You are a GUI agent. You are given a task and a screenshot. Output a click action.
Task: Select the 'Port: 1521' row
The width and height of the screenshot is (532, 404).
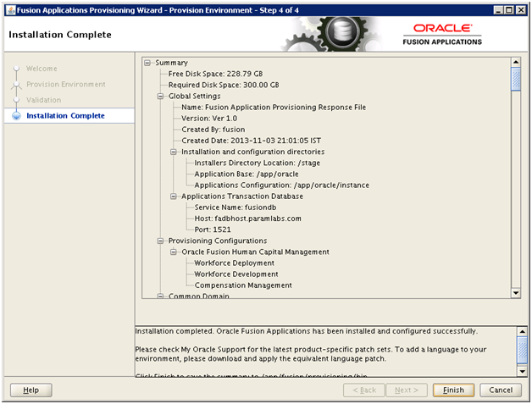pos(213,230)
